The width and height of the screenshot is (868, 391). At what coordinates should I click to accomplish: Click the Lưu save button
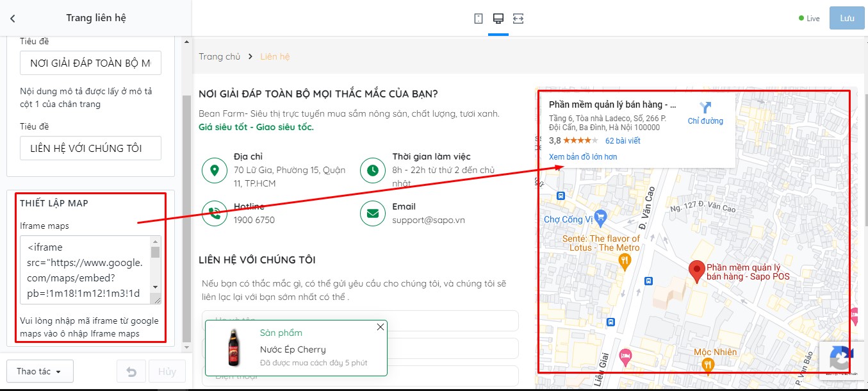847,19
